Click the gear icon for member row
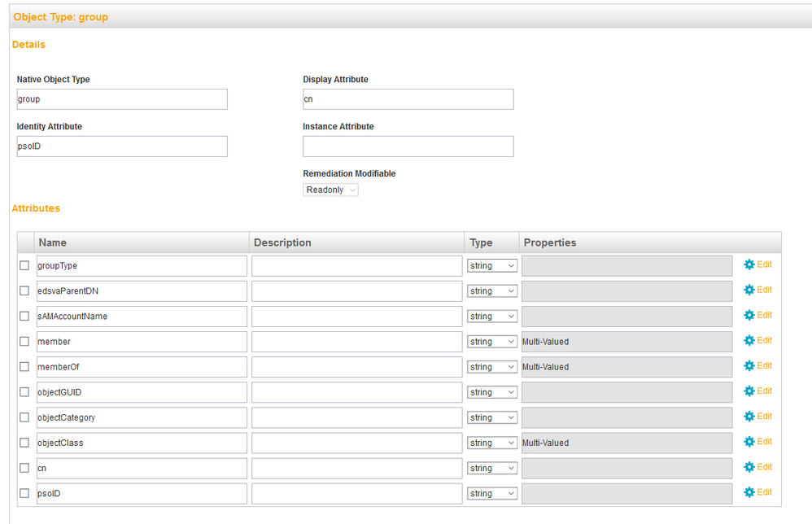The image size is (812, 524). [749, 340]
